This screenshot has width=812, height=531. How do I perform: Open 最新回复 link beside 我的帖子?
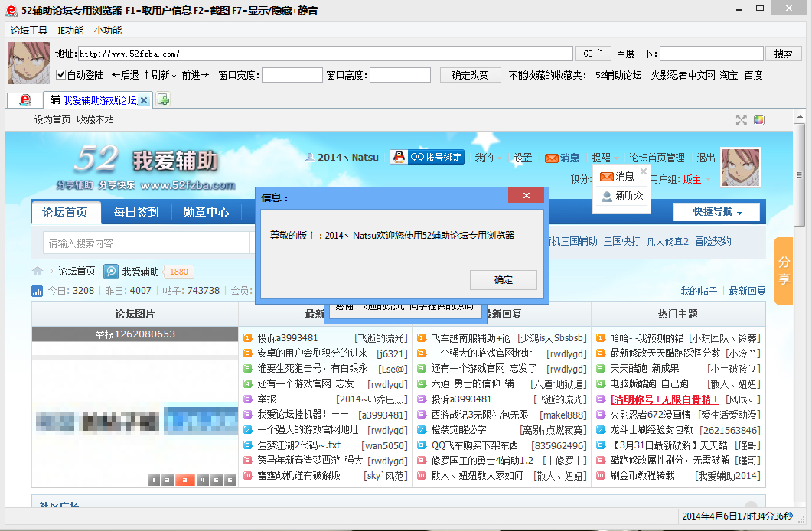click(747, 291)
